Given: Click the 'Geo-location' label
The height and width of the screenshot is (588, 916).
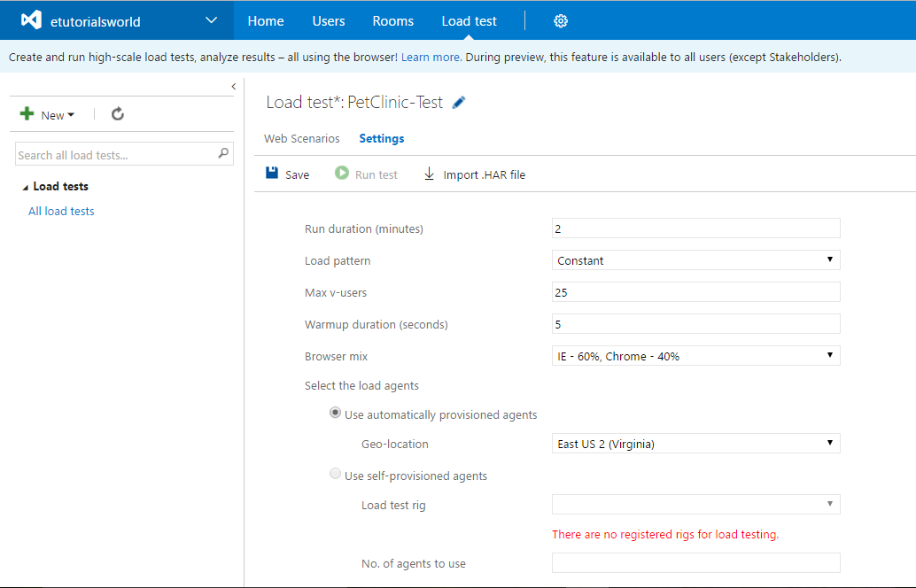Looking at the screenshot, I should (x=395, y=444).
